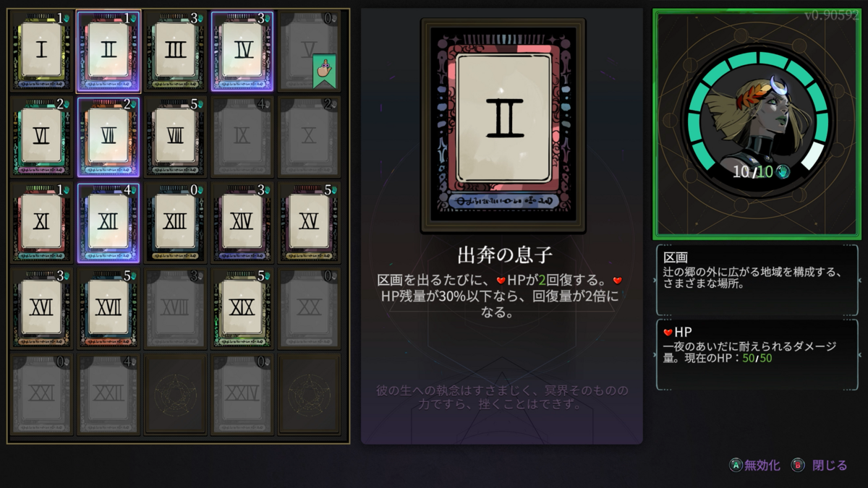The width and height of the screenshot is (868, 488).
Task: Click the 無効化 button
Action: pyautogui.click(x=754, y=466)
